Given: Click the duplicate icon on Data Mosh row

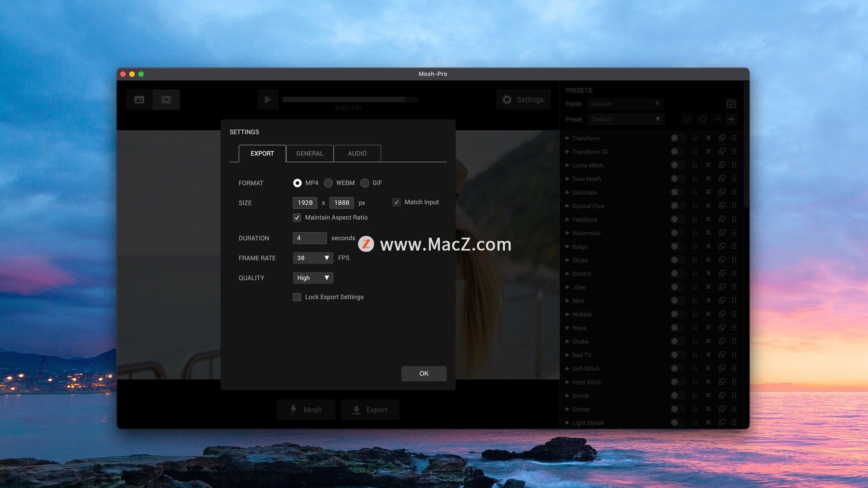Looking at the screenshot, I should [722, 178].
